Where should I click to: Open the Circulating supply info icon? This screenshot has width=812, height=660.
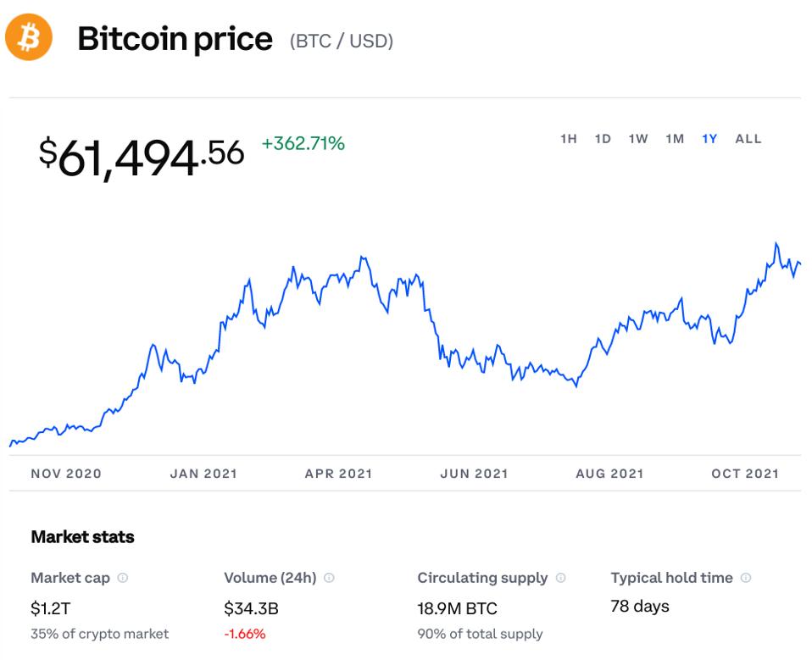[x=560, y=578]
